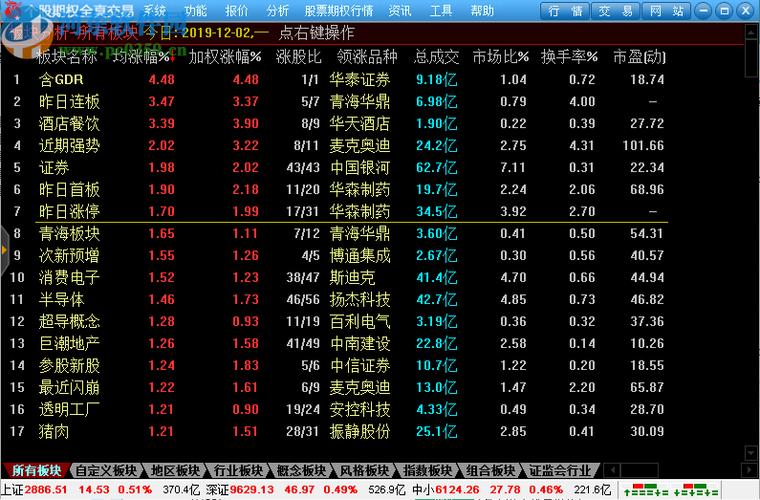The width and height of the screenshot is (760, 500).
Task: Switch to the 风格板块 tab
Action: click(x=364, y=470)
